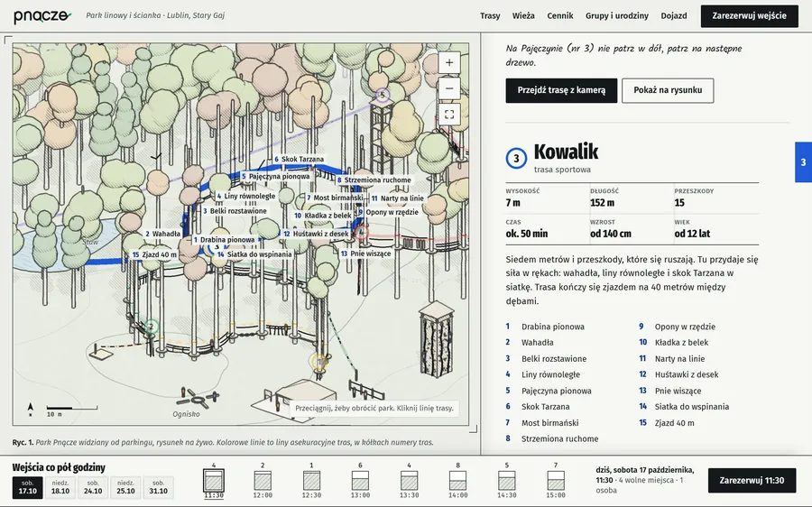
Task: Select Drabina pionowa in obstacle list
Action: [x=552, y=327]
